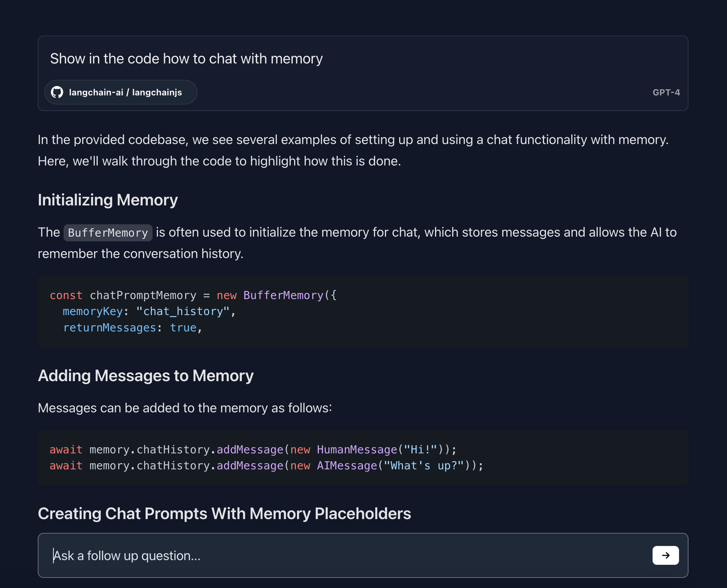Click the HumanMessage token in the code block

[357, 449]
